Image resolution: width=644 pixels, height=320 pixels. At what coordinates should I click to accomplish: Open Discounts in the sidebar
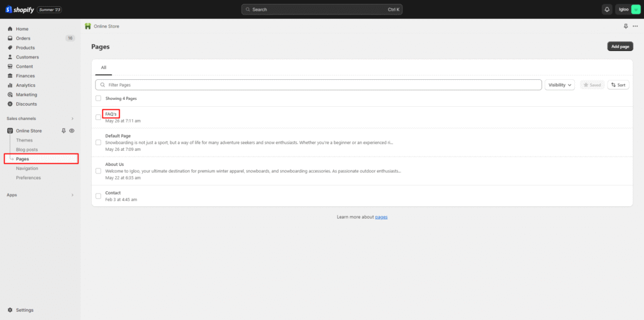tap(26, 104)
